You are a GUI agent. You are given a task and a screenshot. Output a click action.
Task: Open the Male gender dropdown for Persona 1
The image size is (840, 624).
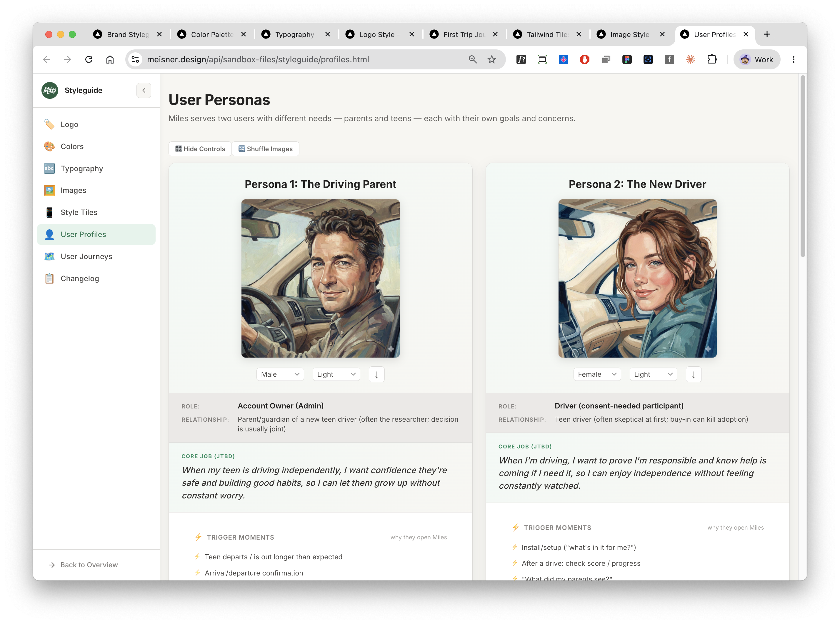(x=280, y=374)
